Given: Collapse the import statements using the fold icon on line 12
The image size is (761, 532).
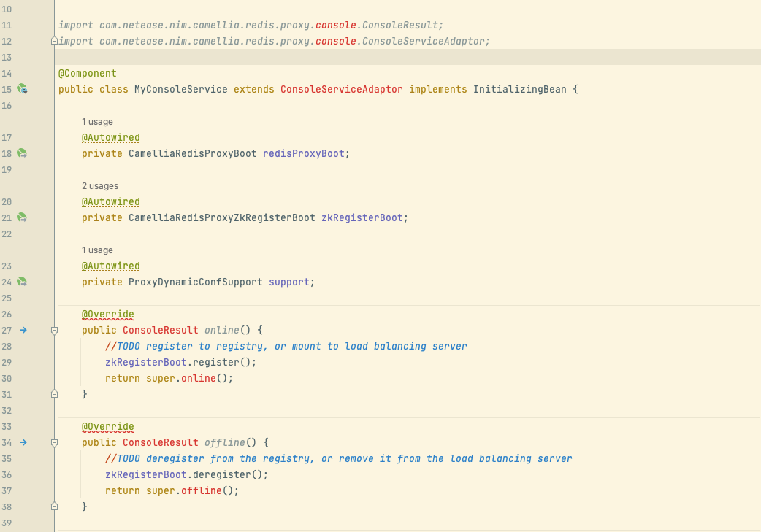Looking at the screenshot, I should point(53,41).
